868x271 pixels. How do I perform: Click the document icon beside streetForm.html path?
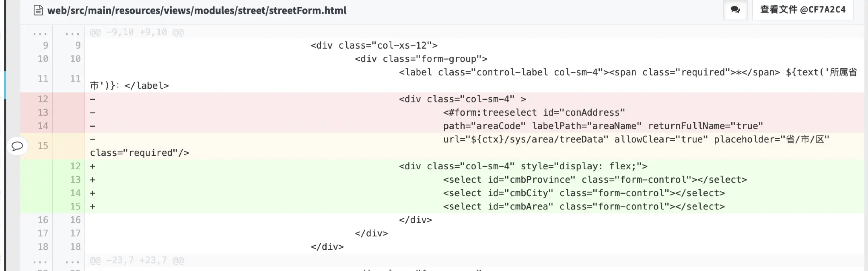pyautogui.click(x=38, y=10)
